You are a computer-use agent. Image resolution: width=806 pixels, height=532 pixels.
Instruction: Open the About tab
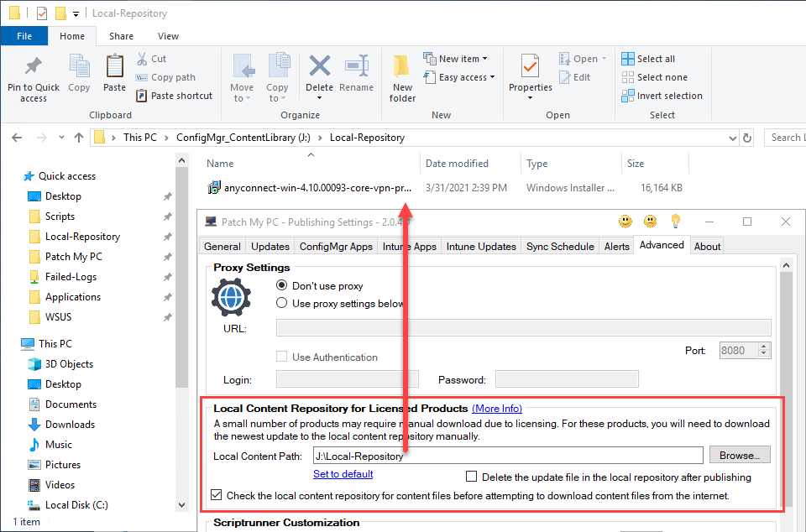coord(707,247)
